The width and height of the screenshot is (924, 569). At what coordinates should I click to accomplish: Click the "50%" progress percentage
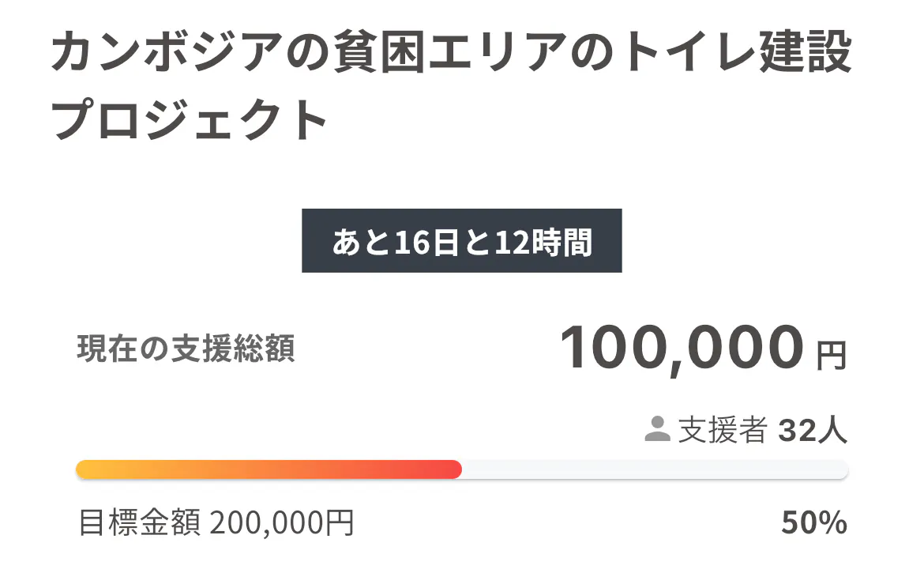(814, 522)
